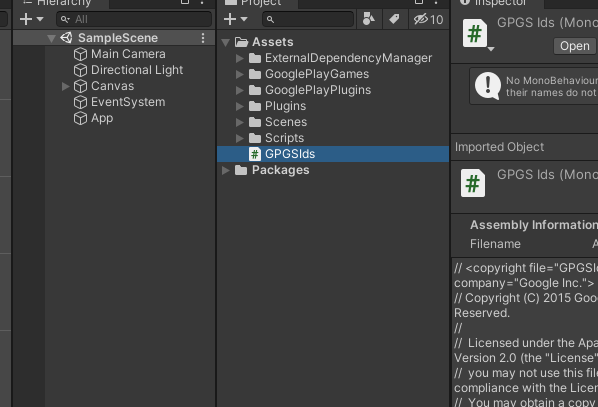Select the Packages folder label
This screenshot has height=407, width=598.
[x=280, y=170]
